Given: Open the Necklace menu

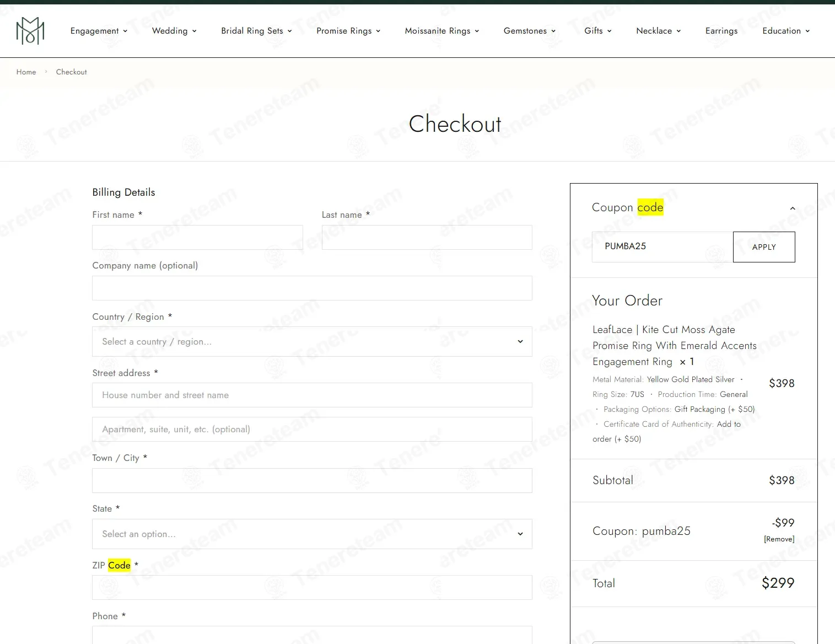Looking at the screenshot, I should pyautogui.click(x=659, y=31).
